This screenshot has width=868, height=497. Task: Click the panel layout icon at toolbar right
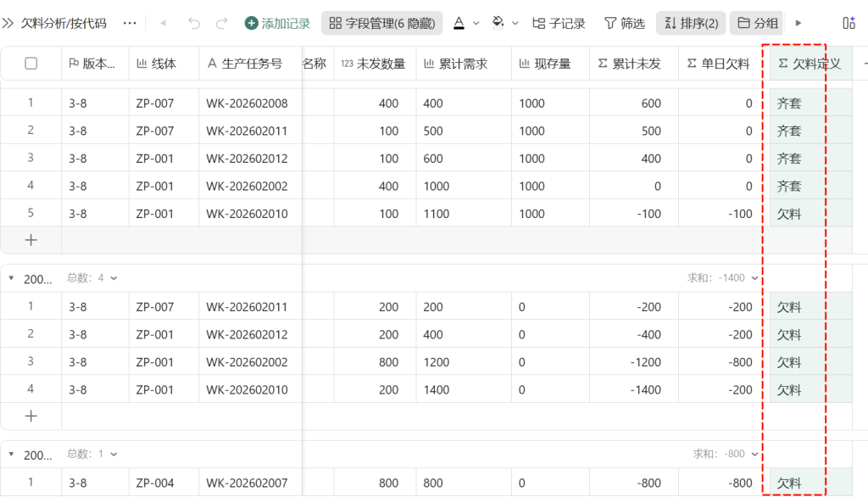(849, 23)
